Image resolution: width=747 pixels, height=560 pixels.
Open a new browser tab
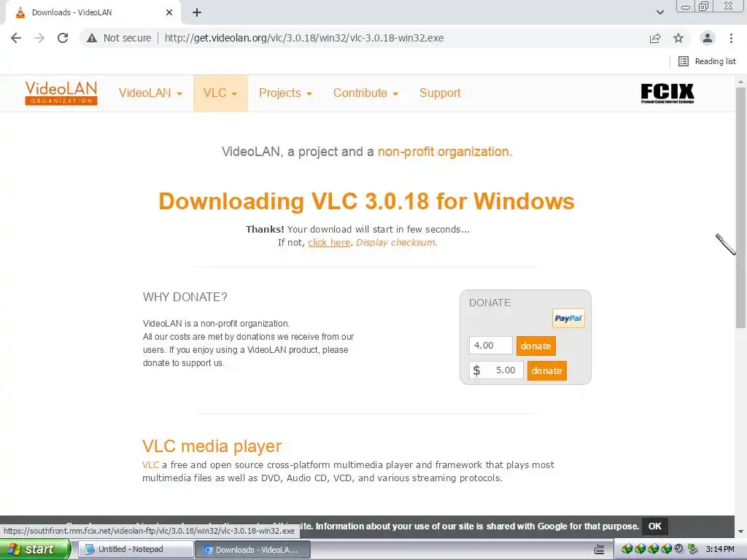click(197, 12)
